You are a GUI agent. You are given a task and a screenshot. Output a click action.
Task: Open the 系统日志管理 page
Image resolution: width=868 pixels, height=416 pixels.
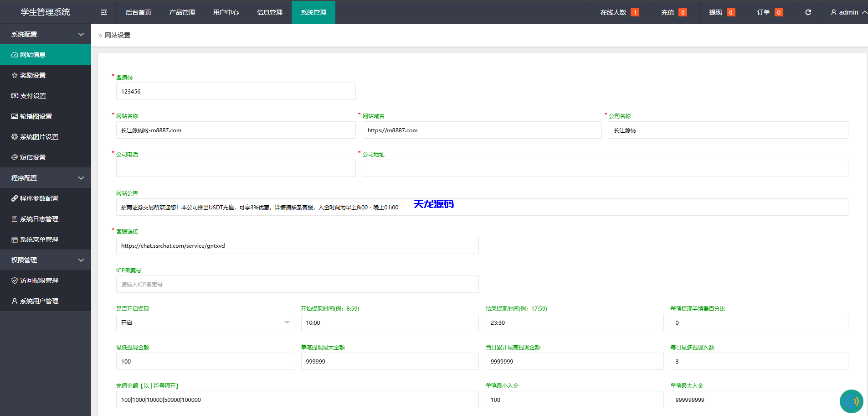click(39, 219)
